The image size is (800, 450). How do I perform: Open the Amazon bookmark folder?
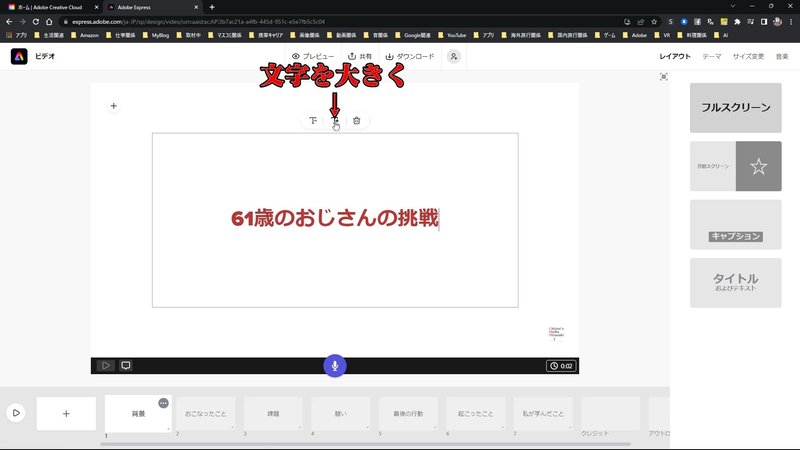[85, 35]
